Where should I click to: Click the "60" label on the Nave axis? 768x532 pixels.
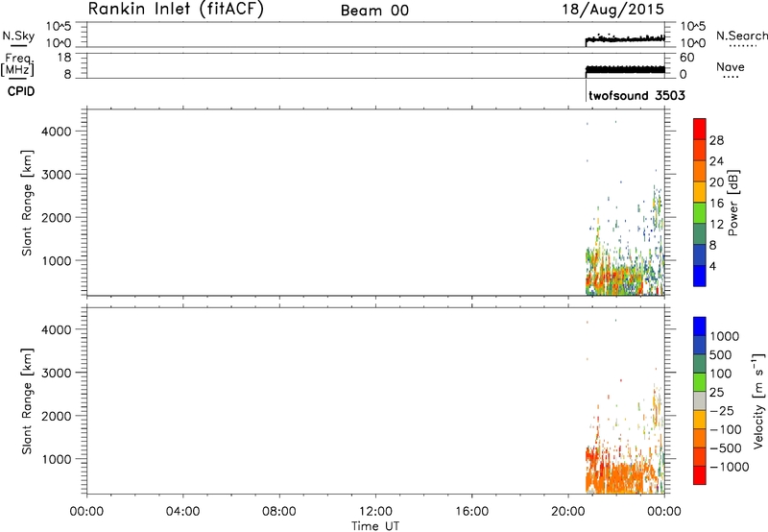point(686,58)
